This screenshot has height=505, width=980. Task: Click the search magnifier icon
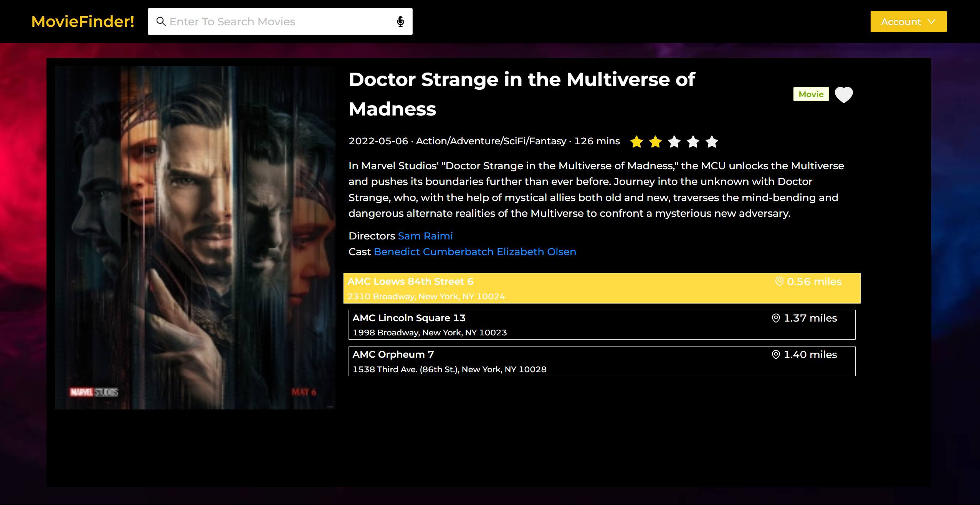(x=161, y=21)
